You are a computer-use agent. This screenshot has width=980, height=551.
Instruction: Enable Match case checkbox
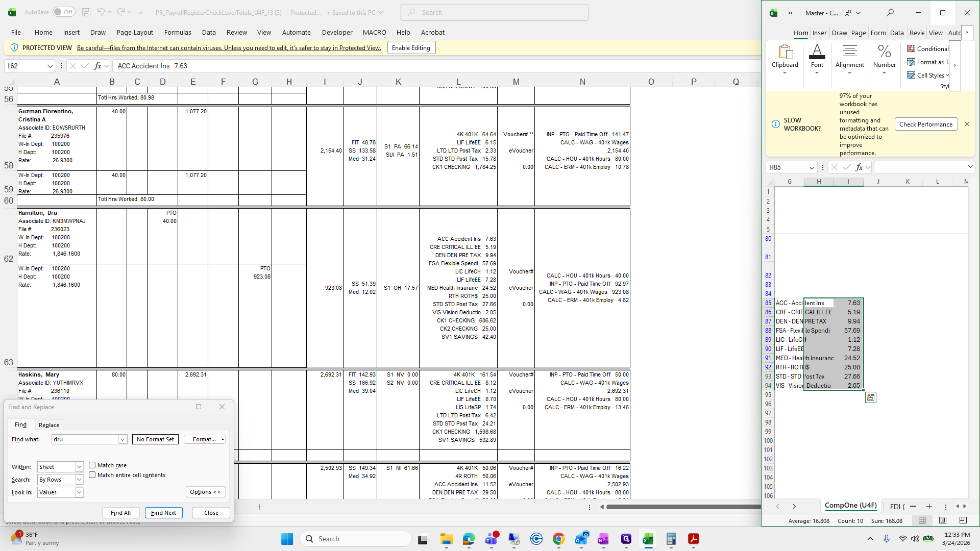tap(92, 465)
